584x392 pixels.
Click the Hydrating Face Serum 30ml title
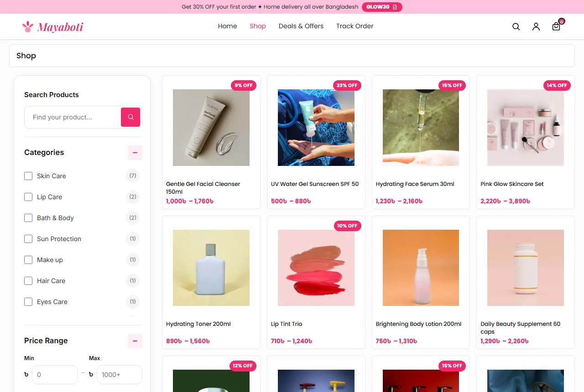click(x=415, y=184)
